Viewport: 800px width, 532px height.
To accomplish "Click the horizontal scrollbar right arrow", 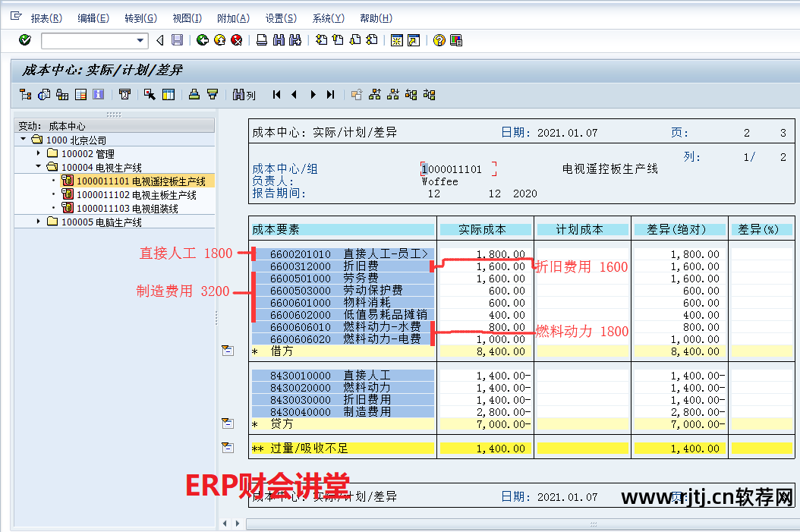I will 238,524.
